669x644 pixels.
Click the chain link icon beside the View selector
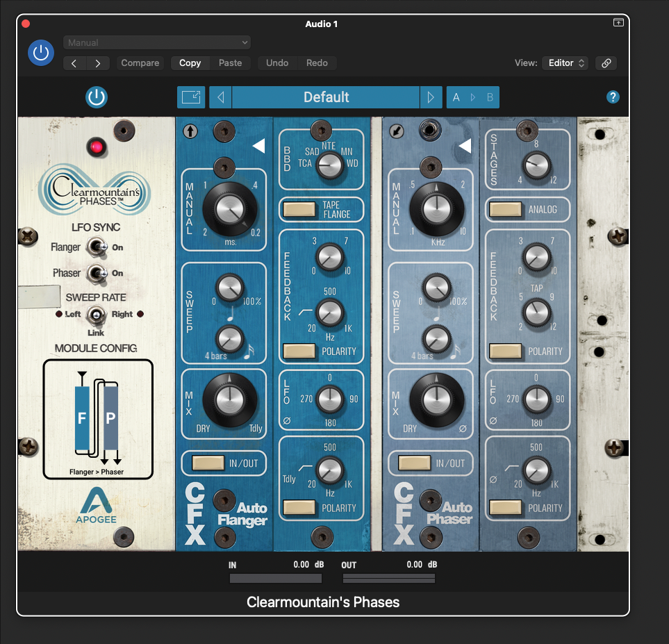(605, 63)
